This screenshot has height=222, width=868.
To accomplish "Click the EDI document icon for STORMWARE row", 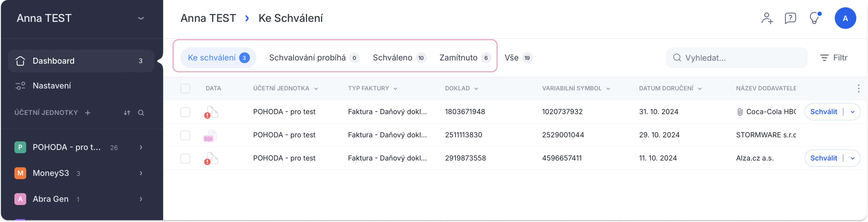I will (210, 135).
